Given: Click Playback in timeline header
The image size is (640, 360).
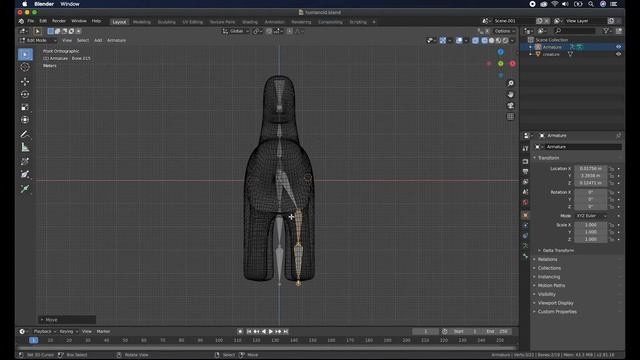Looking at the screenshot, I should coord(44,332).
